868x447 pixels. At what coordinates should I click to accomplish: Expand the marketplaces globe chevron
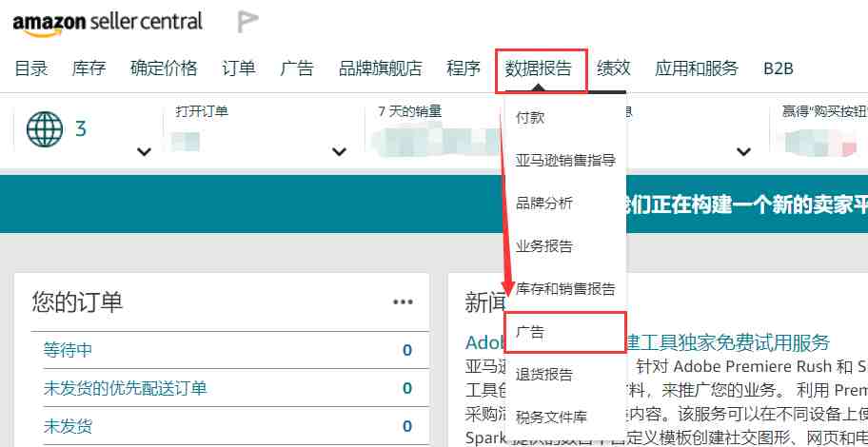point(144,151)
